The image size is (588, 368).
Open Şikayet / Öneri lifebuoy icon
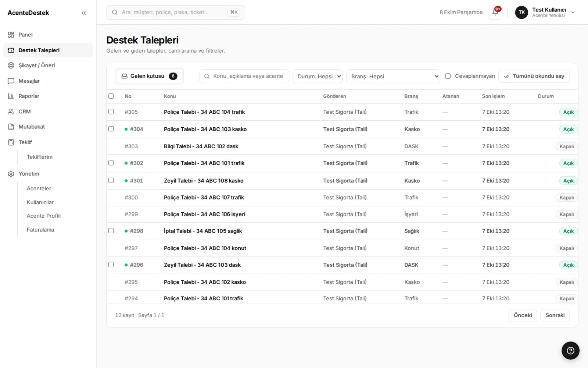point(11,66)
